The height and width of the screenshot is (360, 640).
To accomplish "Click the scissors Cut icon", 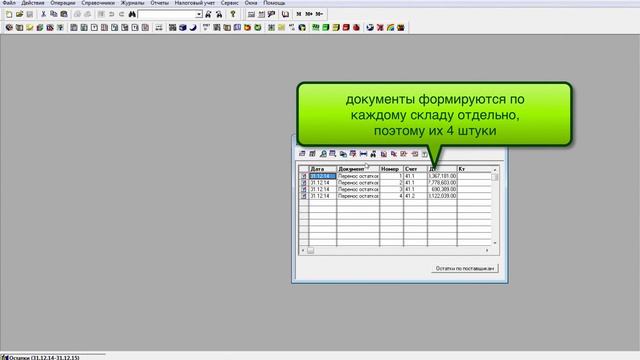I will (x=43, y=14).
